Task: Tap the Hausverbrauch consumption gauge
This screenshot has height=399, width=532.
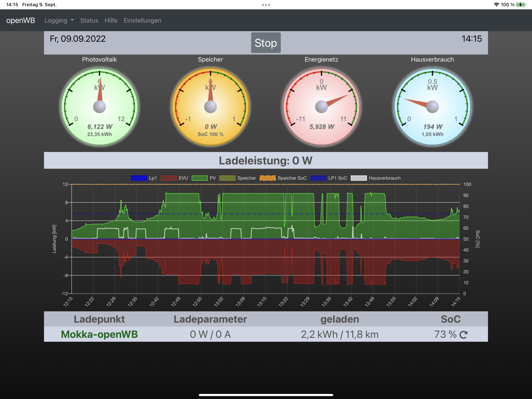Action: [432, 107]
